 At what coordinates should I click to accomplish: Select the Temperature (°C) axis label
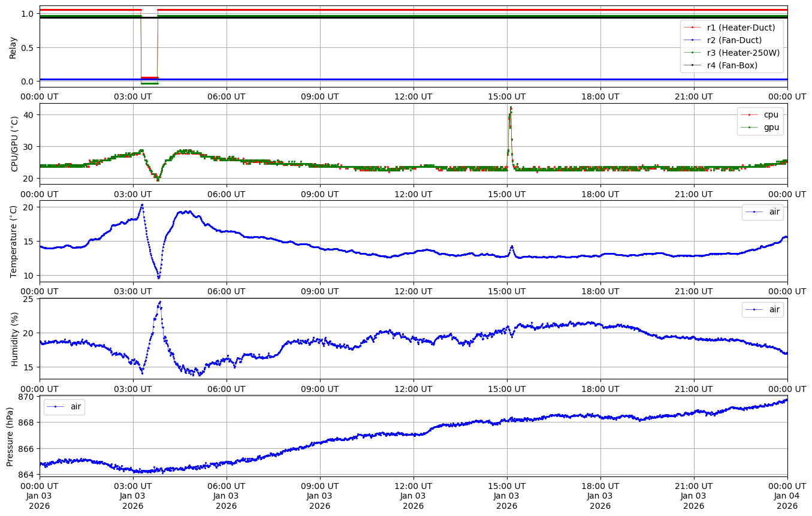[x=15, y=241]
